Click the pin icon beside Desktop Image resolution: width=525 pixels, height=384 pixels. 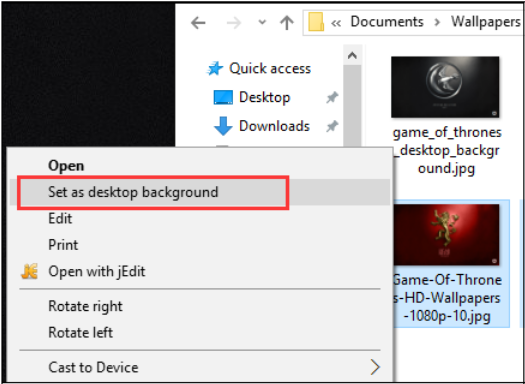[x=332, y=98]
